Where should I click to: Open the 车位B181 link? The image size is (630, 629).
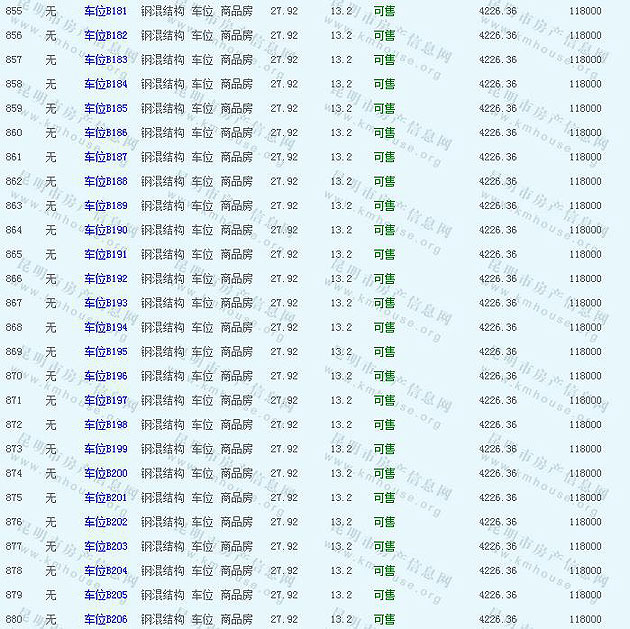[106, 11]
